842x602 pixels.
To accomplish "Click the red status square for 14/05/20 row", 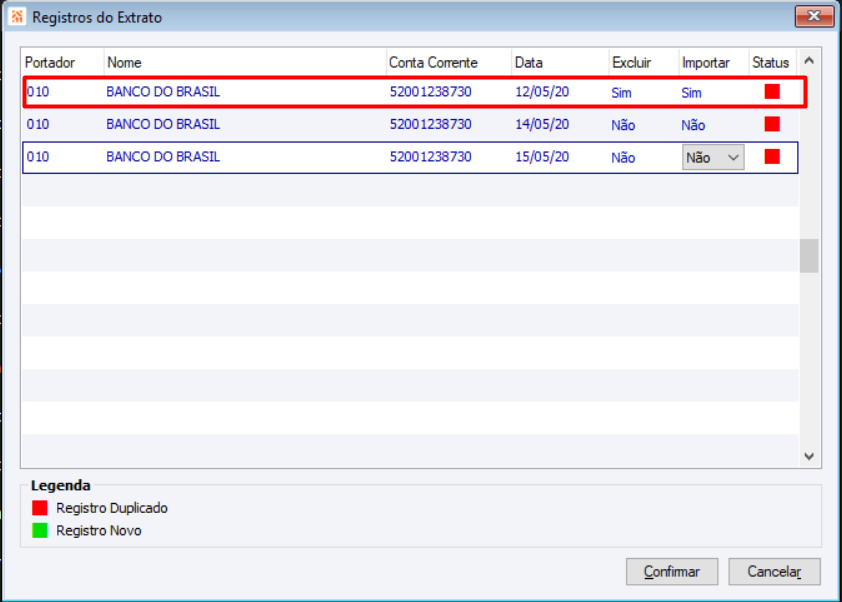I will pyautogui.click(x=772, y=125).
